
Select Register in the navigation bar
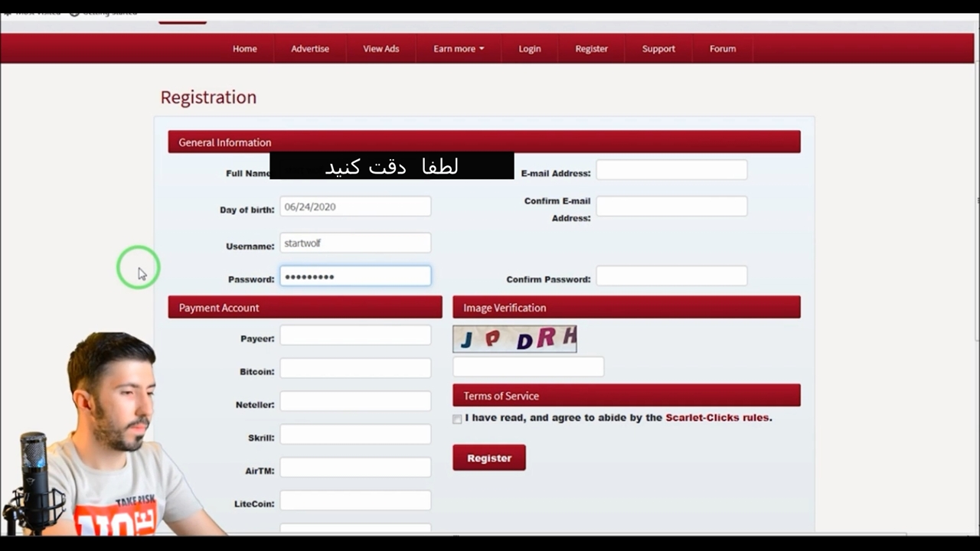(x=591, y=48)
